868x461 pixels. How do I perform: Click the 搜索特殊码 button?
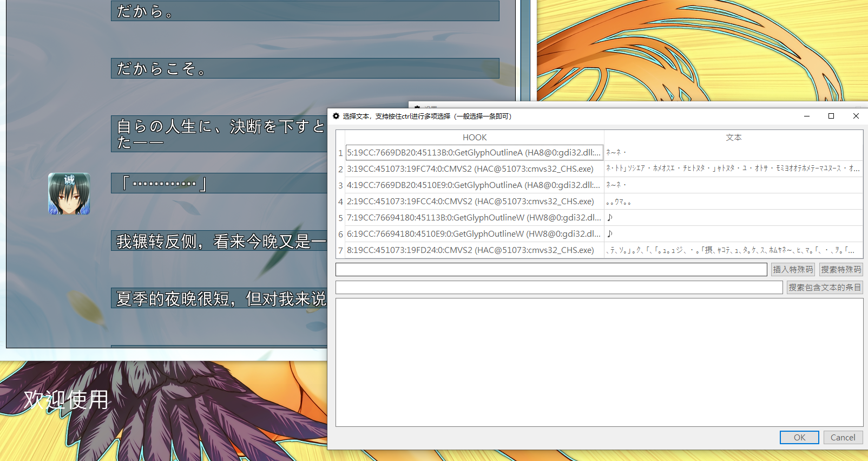[841, 269]
